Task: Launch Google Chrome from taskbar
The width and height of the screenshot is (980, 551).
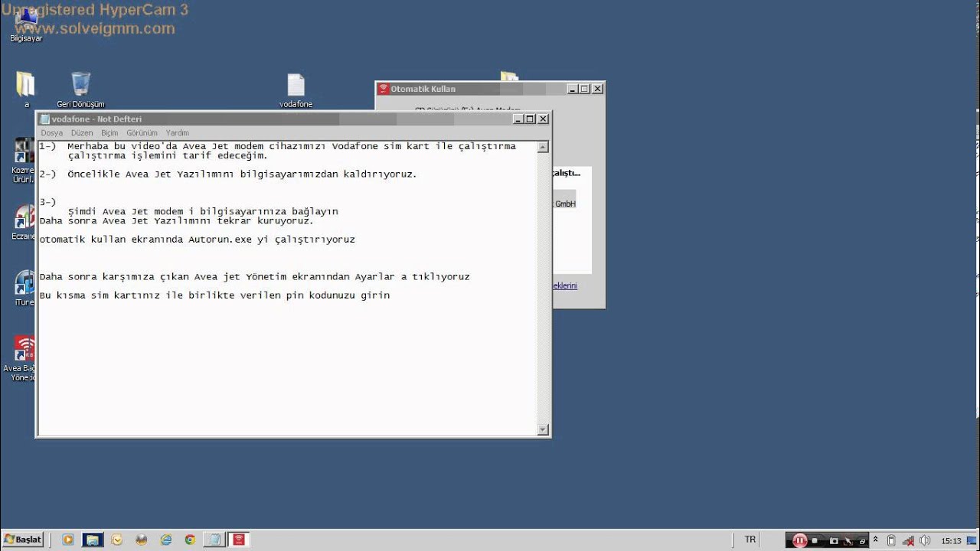Action: click(190, 540)
